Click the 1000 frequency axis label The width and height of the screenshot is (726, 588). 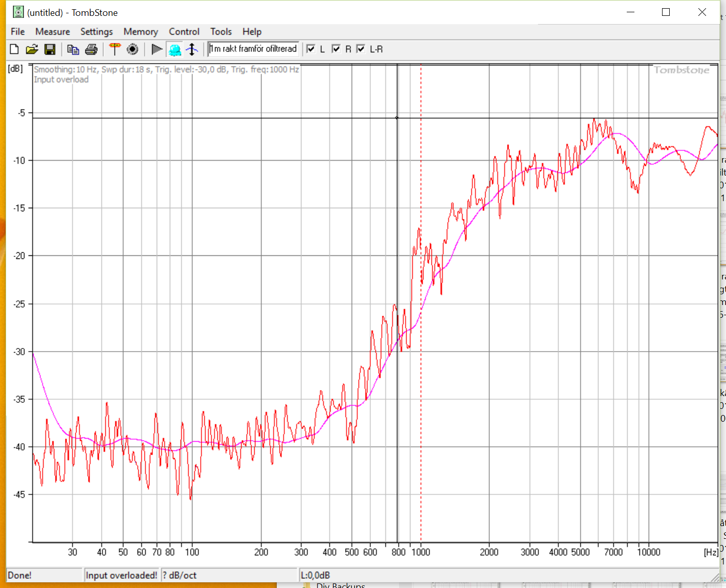click(421, 552)
